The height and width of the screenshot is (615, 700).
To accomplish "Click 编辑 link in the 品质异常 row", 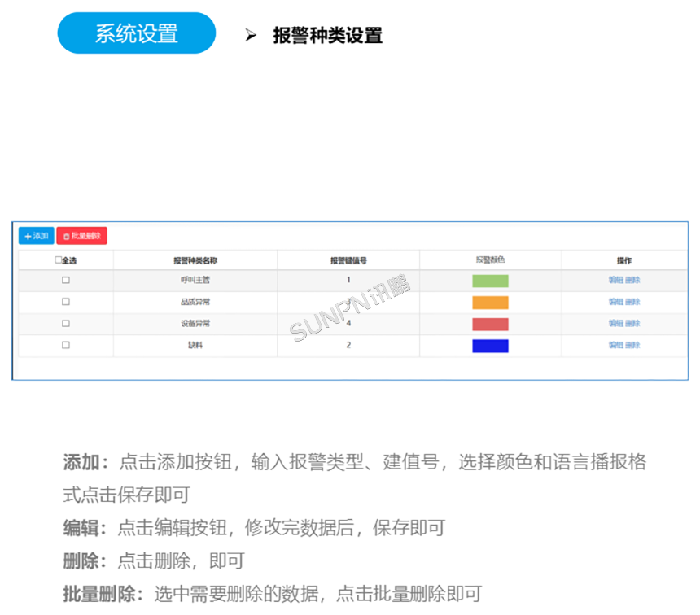I will (615, 302).
